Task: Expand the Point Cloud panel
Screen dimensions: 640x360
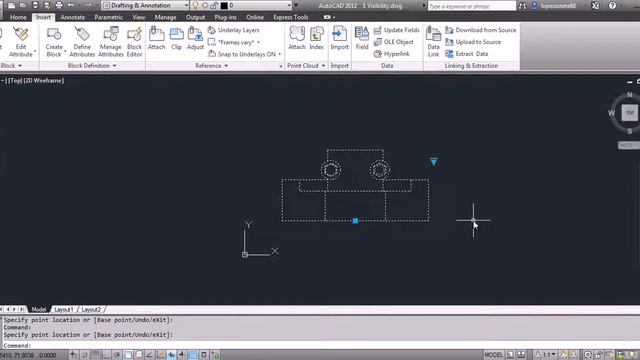Action: [306, 66]
